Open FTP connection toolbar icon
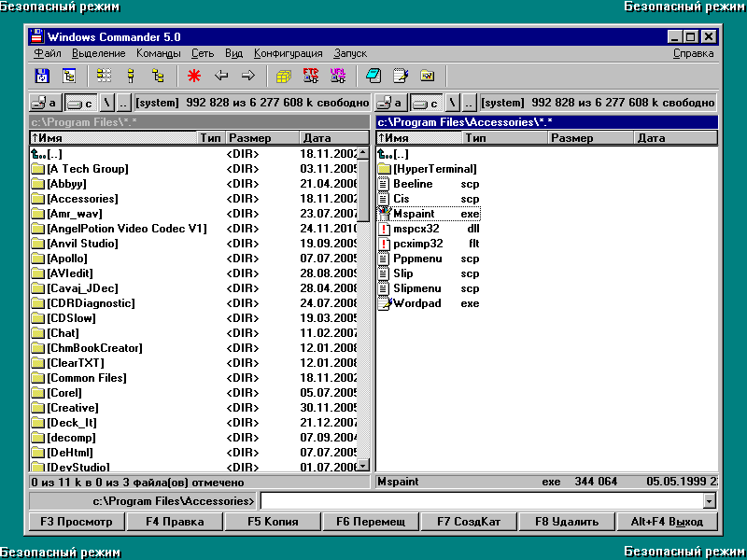Image resolution: width=747 pixels, height=560 pixels. pos(311,76)
